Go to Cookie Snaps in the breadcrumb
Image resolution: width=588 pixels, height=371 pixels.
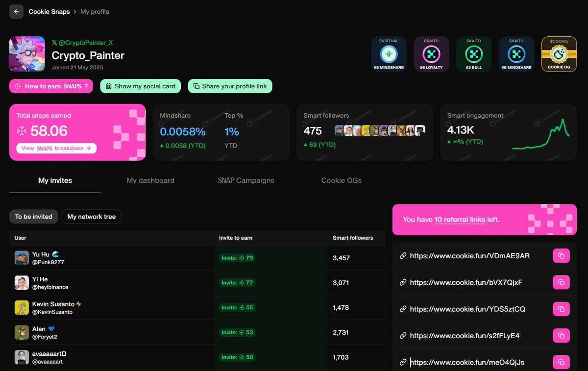49,11
